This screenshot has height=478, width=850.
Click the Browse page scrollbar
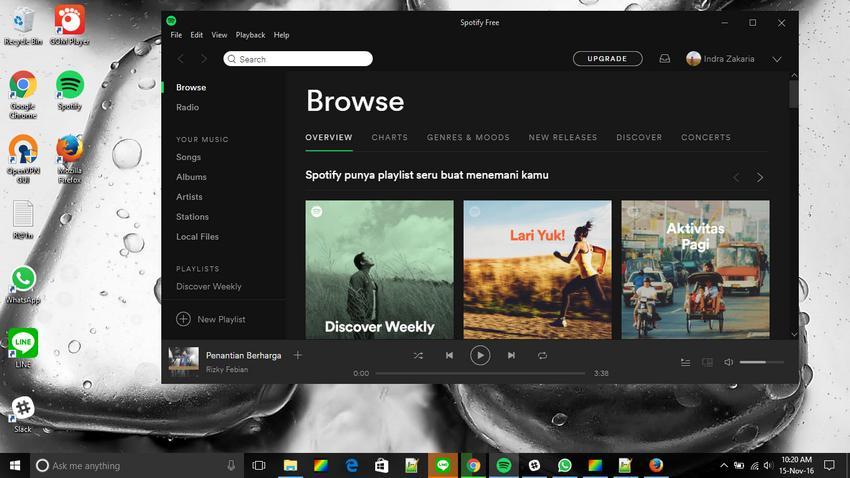tap(794, 94)
